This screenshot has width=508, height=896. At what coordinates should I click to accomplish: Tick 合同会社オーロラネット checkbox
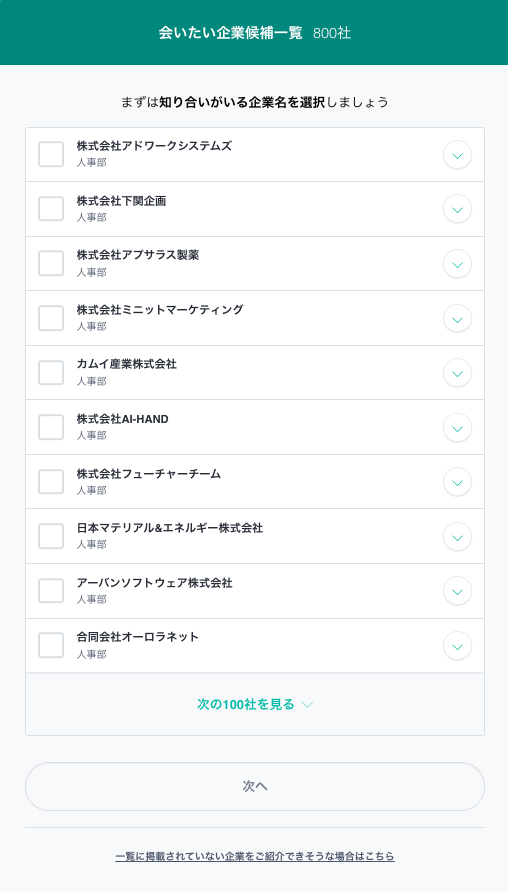pyautogui.click(x=51, y=646)
